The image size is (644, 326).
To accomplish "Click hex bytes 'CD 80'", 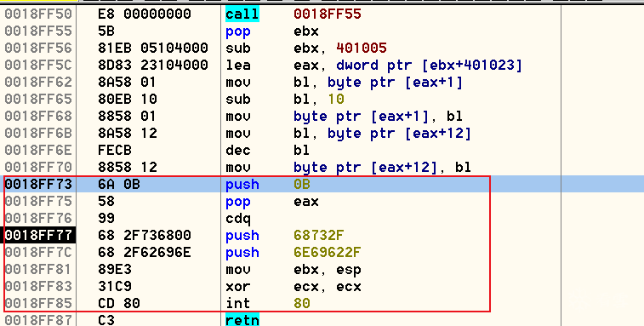I will pos(119,303).
